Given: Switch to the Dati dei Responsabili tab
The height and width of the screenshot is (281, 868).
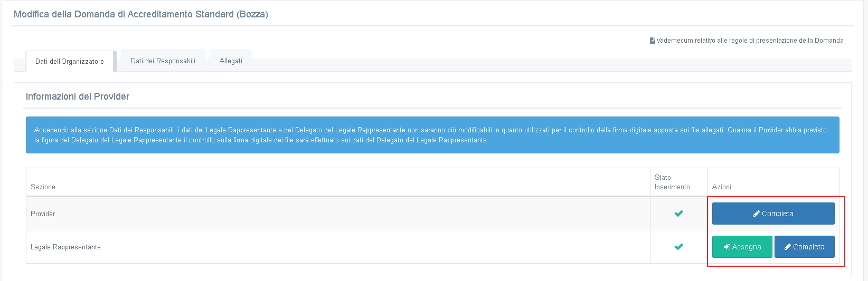Looking at the screenshot, I should point(163,61).
